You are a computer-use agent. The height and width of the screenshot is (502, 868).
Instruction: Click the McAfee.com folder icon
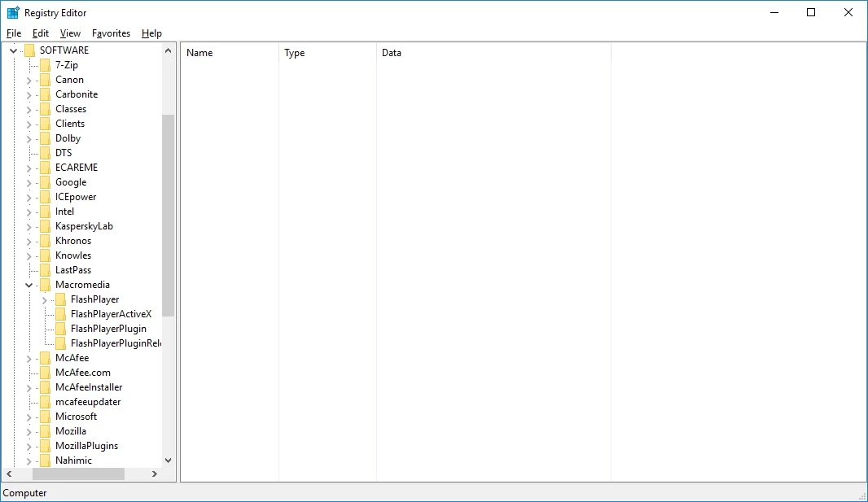[x=46, y=373]
